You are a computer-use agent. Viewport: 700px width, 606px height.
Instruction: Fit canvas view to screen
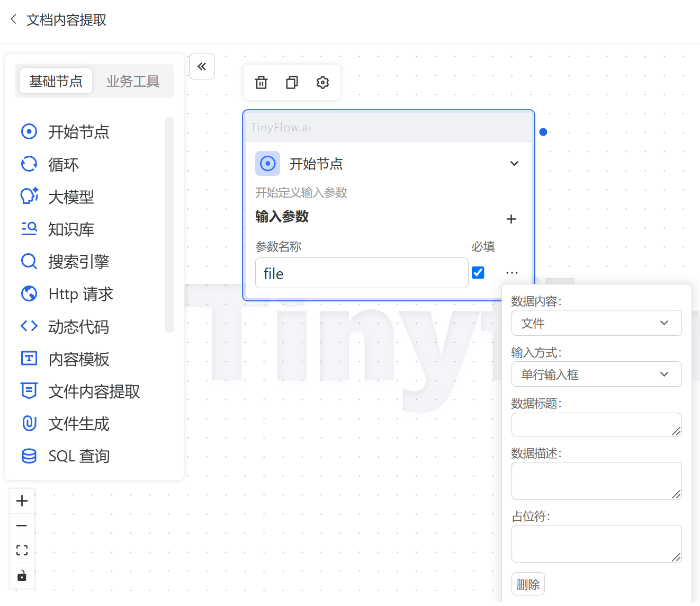click(22, 550)
